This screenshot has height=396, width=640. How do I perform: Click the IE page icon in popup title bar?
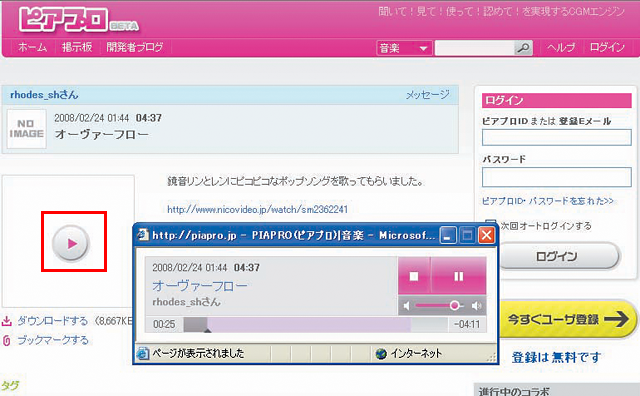[142, 235]
